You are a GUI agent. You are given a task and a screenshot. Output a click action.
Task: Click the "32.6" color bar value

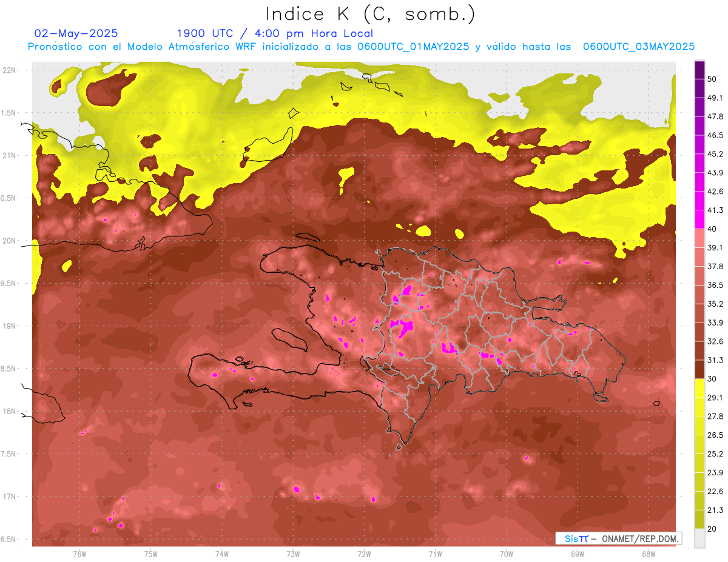tap(715, 341)
